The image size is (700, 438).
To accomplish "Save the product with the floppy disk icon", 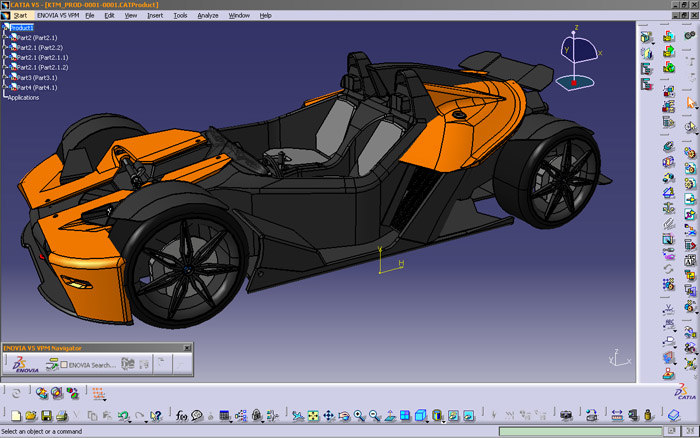I will [x=46, y=416].
